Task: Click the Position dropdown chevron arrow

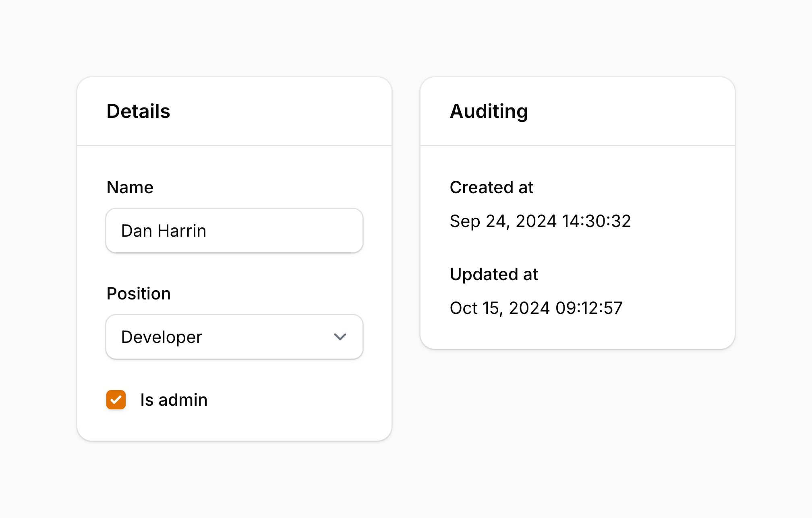Action: (x=340, y=337)
